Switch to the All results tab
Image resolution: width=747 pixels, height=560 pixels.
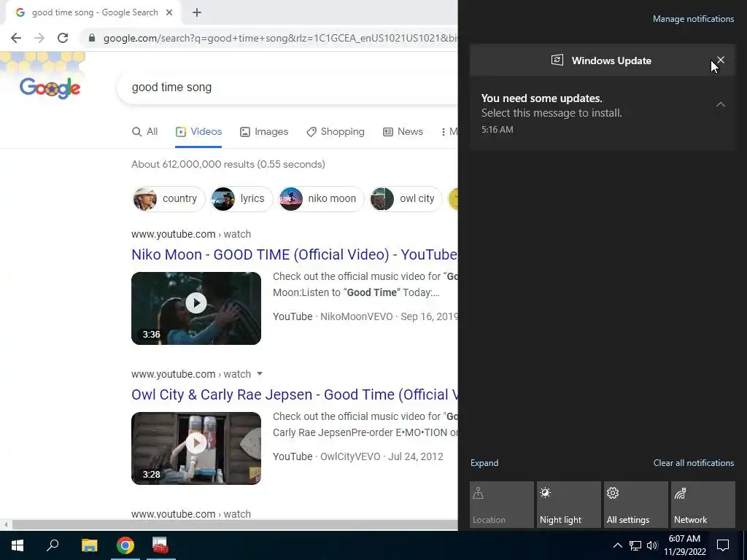(144, 132)
